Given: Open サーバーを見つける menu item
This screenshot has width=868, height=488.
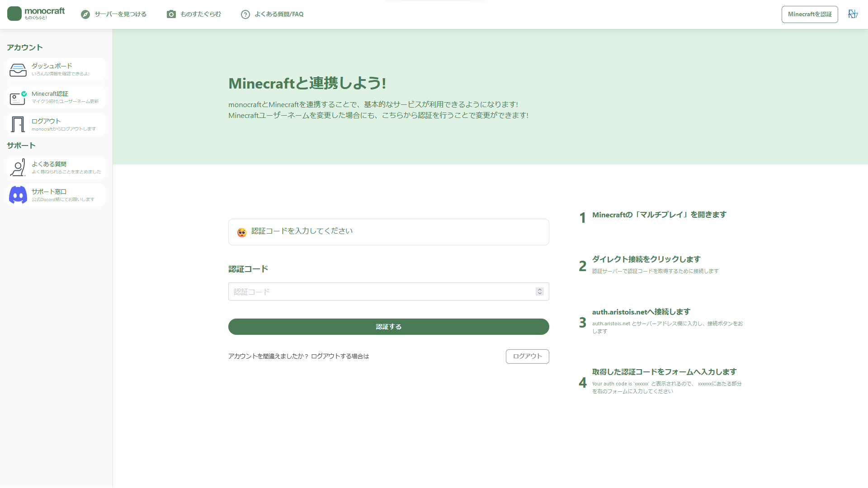Looking at the screenshot, I should coord(120,14).
